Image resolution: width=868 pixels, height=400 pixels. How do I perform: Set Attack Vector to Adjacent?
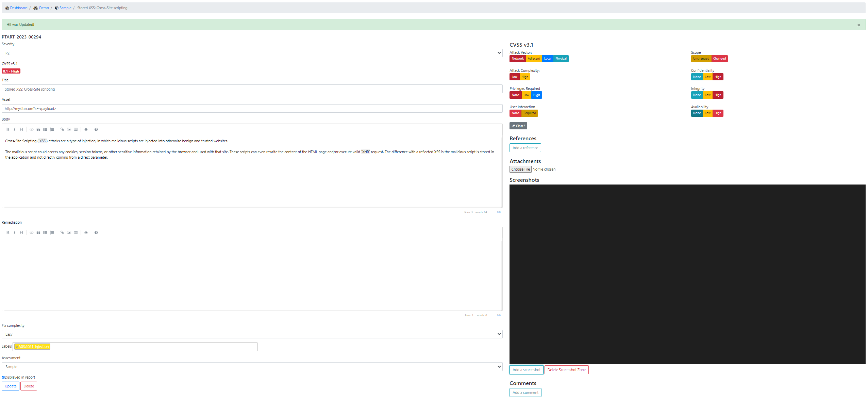534,59
